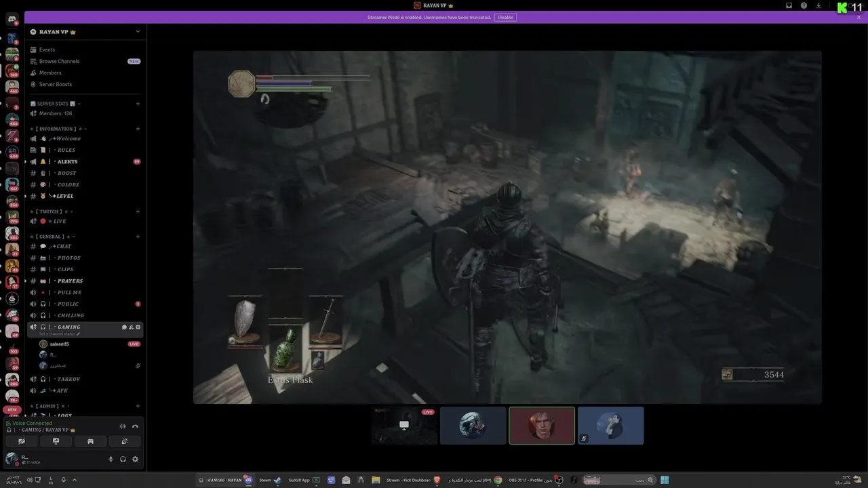Add channel to TWITCH category

click(x=138, y=211)
